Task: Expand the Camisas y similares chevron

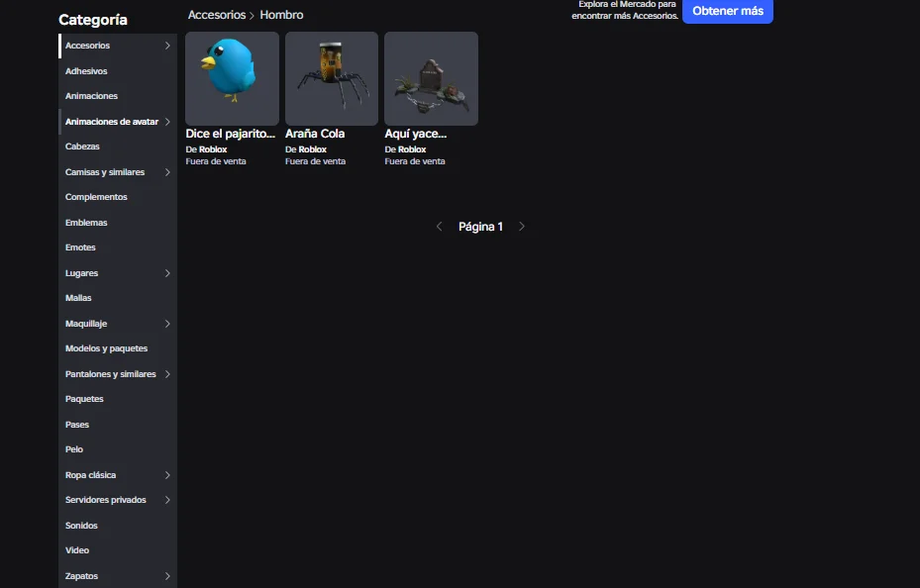Action: 167,172
